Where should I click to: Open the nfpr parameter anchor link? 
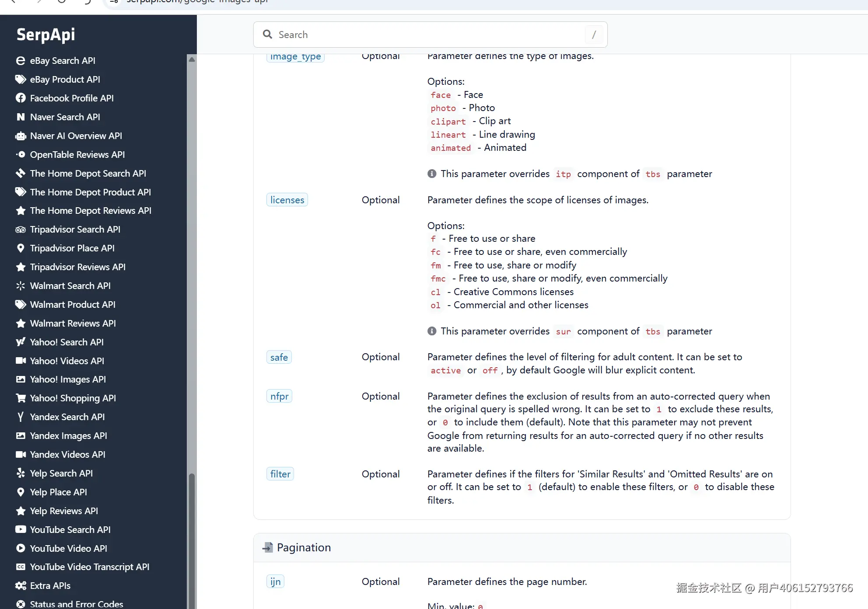click(x=279, y=396)
